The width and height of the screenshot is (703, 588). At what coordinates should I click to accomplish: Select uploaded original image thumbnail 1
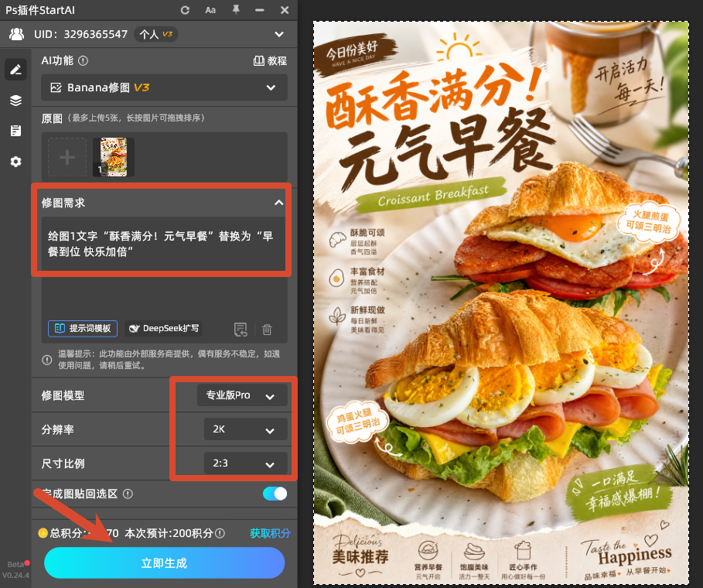pos(114,157)
